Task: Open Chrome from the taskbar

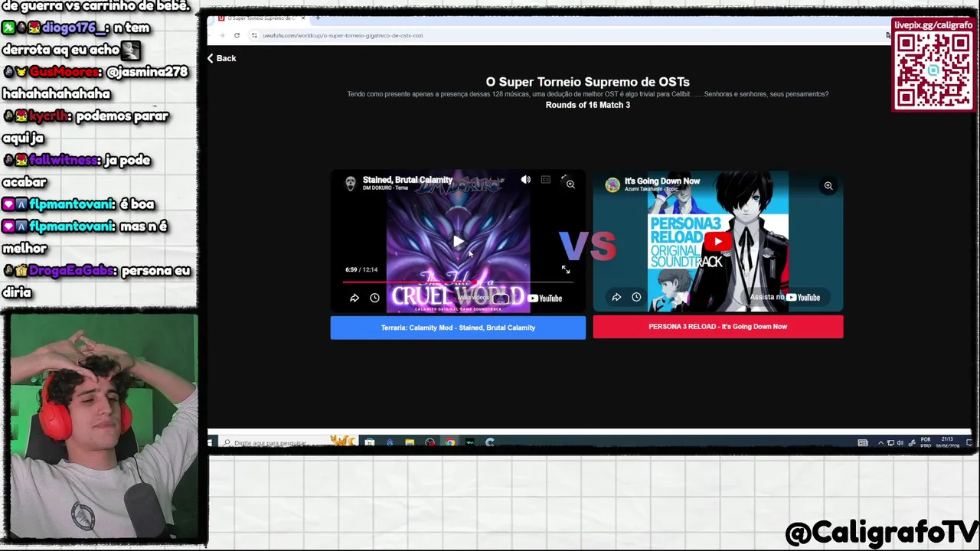Action: coord(449,442)
